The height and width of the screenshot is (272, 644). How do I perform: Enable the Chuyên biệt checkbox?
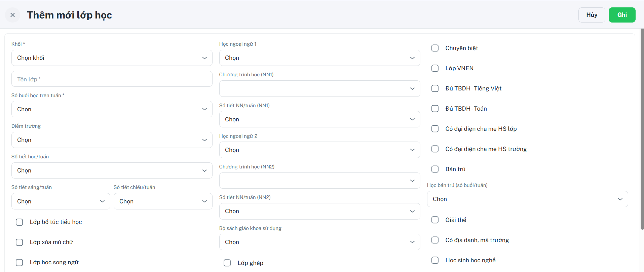click(x=435, y=48)
